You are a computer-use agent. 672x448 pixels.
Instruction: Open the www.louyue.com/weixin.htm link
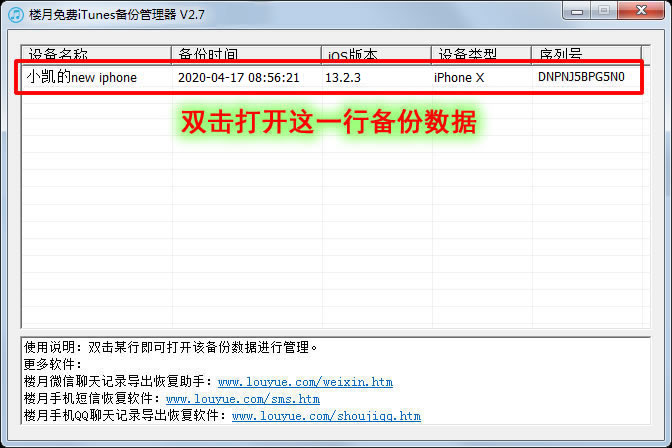(305, 382)
